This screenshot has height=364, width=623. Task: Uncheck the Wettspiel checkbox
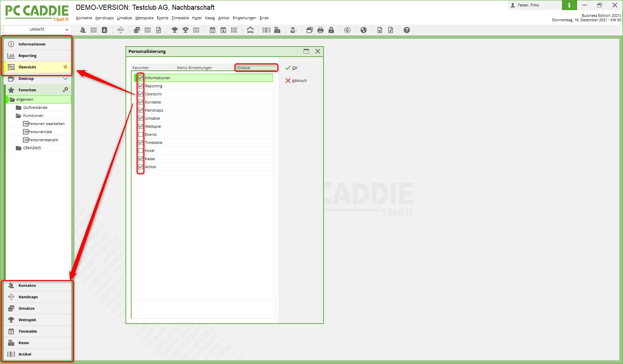(141, 126)
